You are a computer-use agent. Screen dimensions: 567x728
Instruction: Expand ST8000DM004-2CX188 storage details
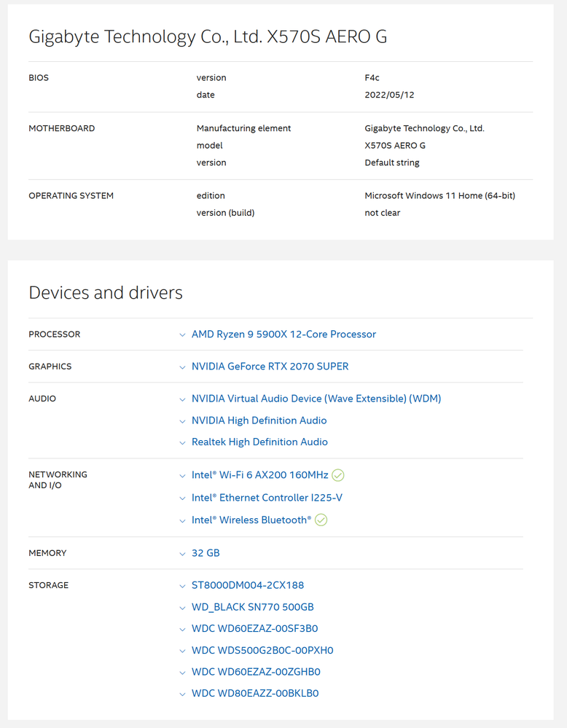coord(182,585)
